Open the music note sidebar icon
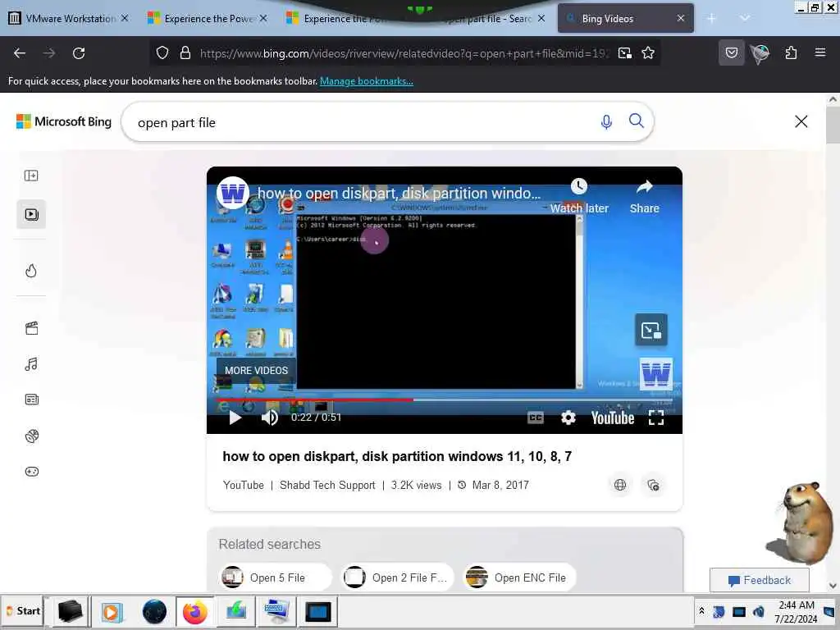Viewport: 840px width, 630px height. point(31,364)
